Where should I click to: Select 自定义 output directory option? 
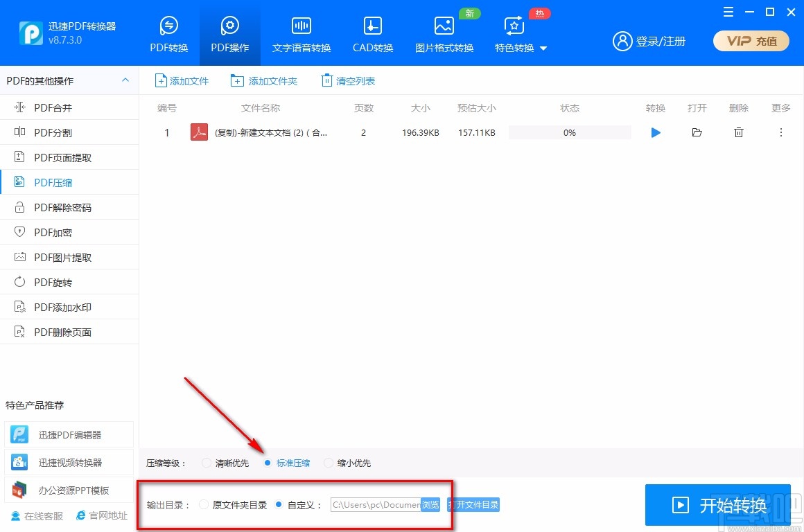tap(298, 505)
